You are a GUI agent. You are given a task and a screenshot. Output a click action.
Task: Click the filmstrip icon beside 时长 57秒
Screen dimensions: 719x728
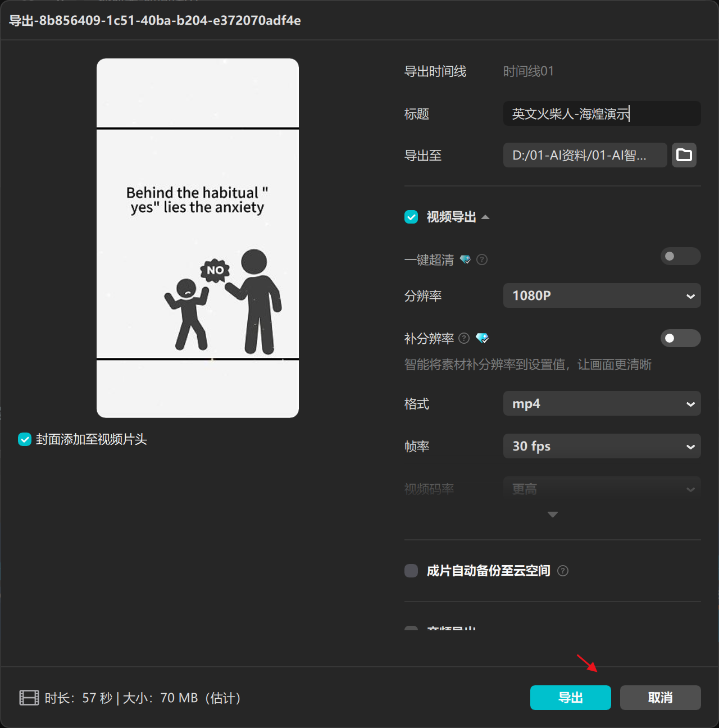(x=28, y=698)
